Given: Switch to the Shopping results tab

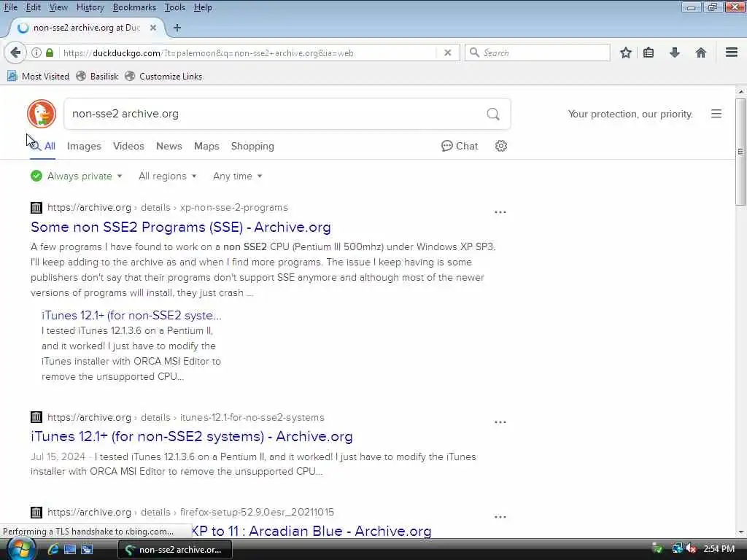Looking at the screenshot, I should click(252, 146).
